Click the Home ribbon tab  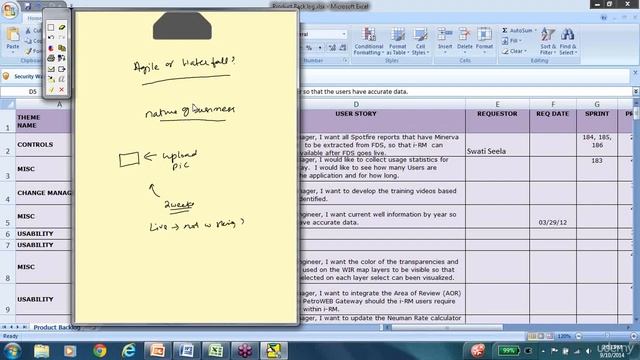point(34,18)
